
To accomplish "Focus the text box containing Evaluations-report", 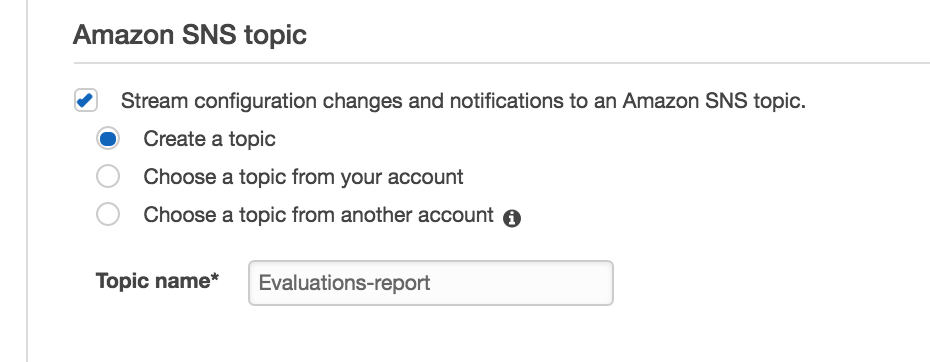I will click(x=431, y=283).
